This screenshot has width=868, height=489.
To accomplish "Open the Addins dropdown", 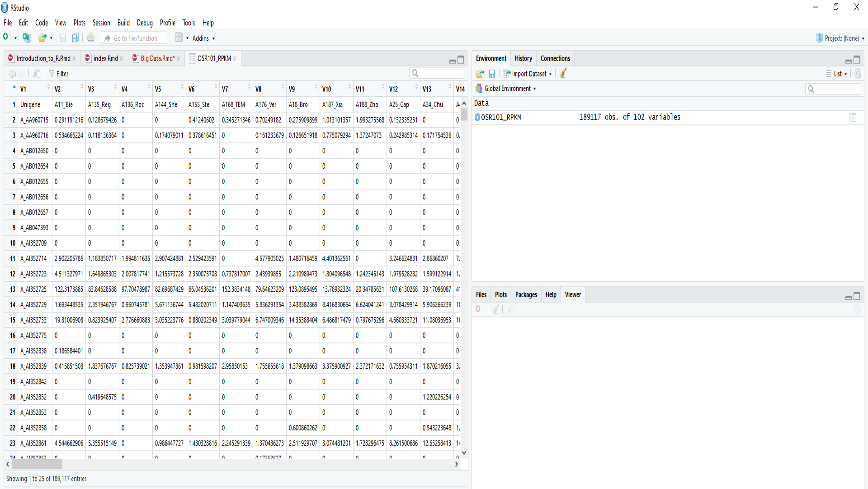I will [x=203, y=38].
